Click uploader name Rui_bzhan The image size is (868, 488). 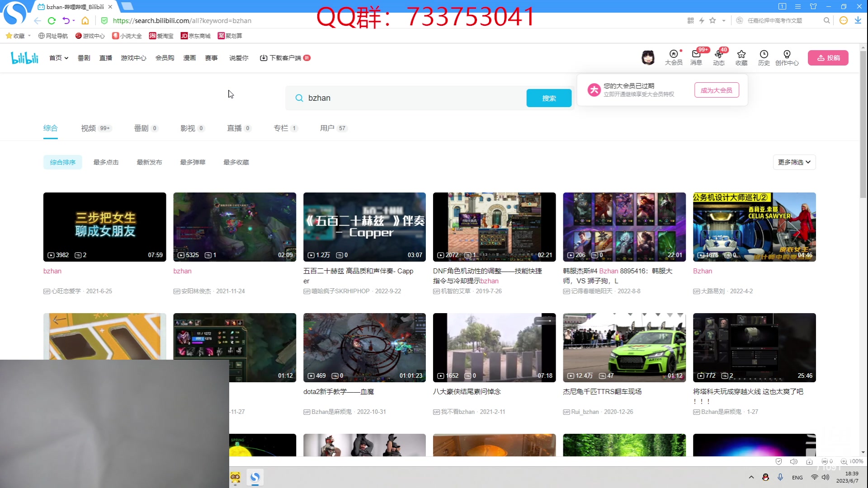[585, 412]
